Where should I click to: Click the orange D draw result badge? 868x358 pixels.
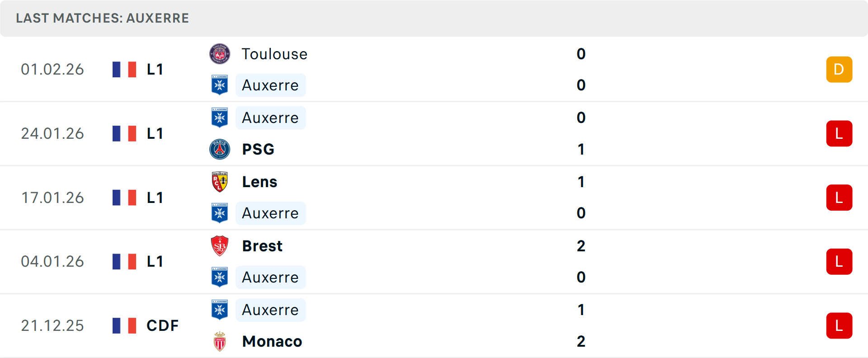tap(839, 69)
